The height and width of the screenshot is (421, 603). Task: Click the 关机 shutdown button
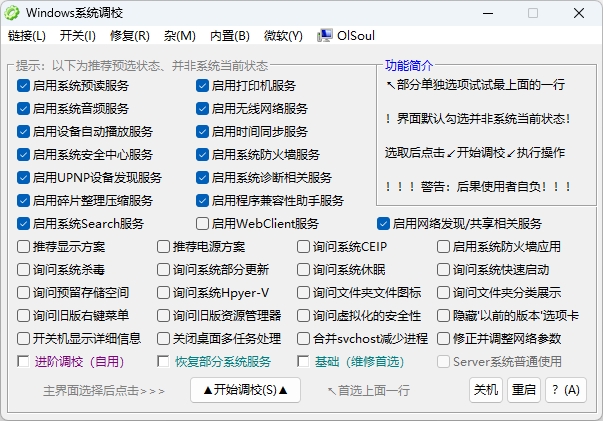point(486,390)
